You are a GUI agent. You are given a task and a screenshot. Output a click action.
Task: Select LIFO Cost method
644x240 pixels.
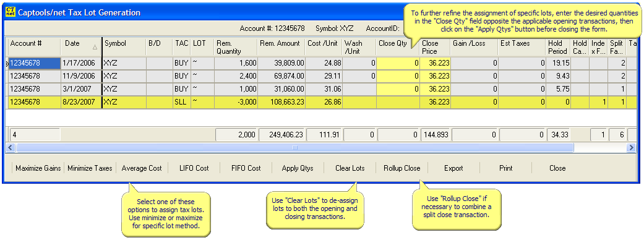(x=194, y=168)
